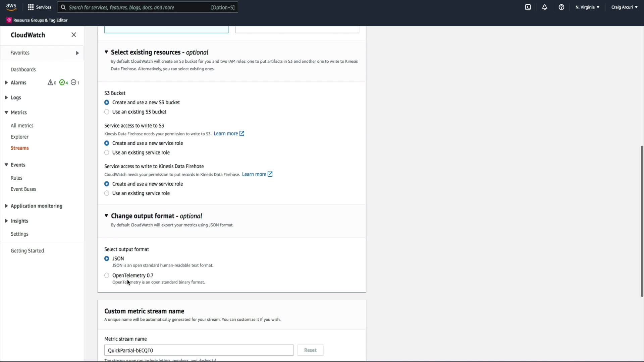Screen dimensions: 644x362
Task: Click the in-alarm warning triangle icon
Action: pyautogui.click(x=50, y=82)
